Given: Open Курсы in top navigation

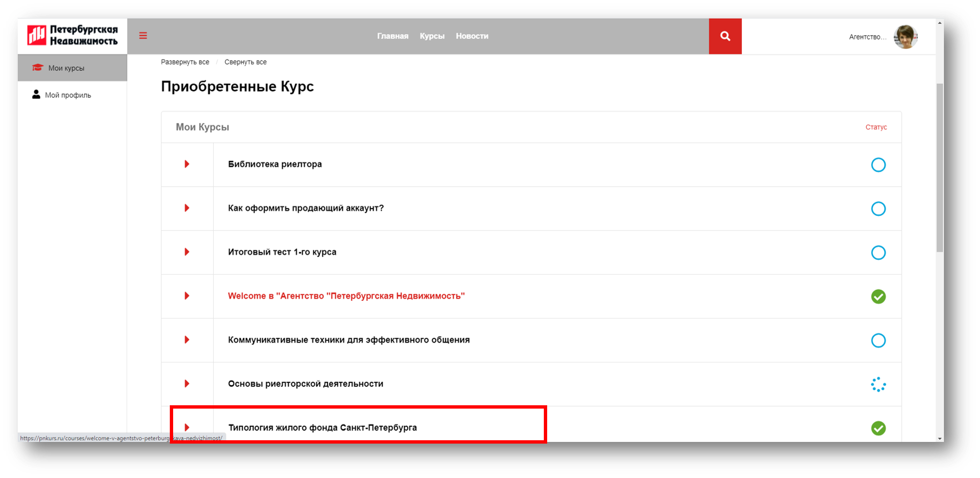Looking at the screenshot, I should coord(432,36).
